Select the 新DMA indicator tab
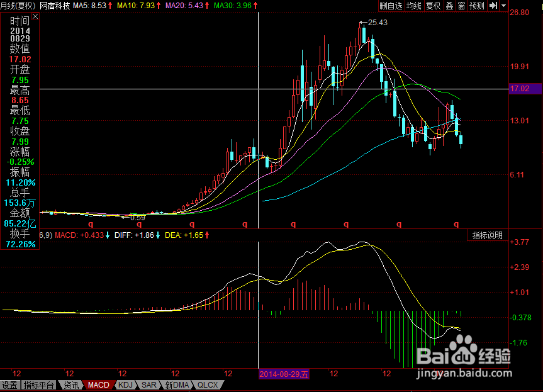This screenshot has height=392, width=543. click(177, 384)
